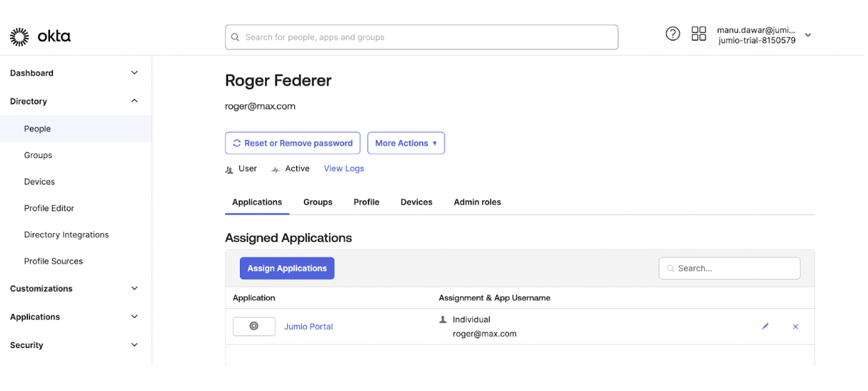Click Reset or Remove password button
Screen dimensions: 868x391
(293, 143)
